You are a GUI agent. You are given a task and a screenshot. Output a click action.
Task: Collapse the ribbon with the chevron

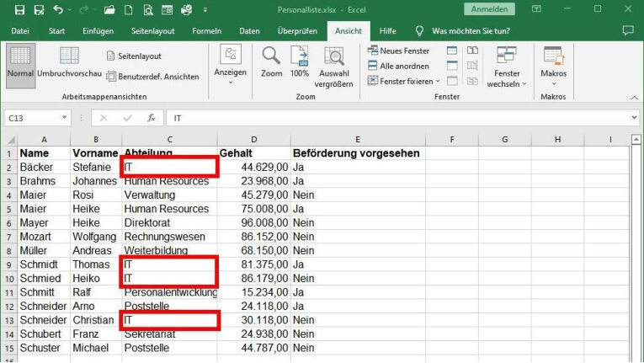click(634, 98)
